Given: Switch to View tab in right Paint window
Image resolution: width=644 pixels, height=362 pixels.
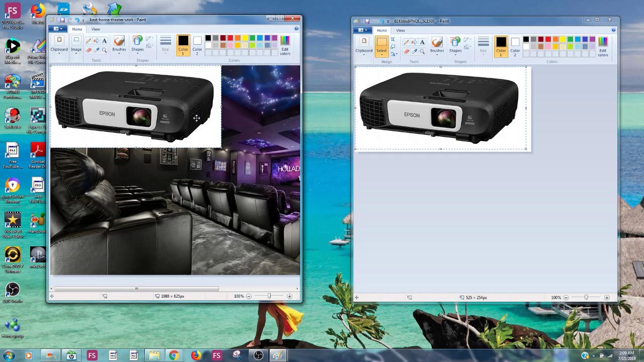Looking at the screenshot, I should [400, 31].
